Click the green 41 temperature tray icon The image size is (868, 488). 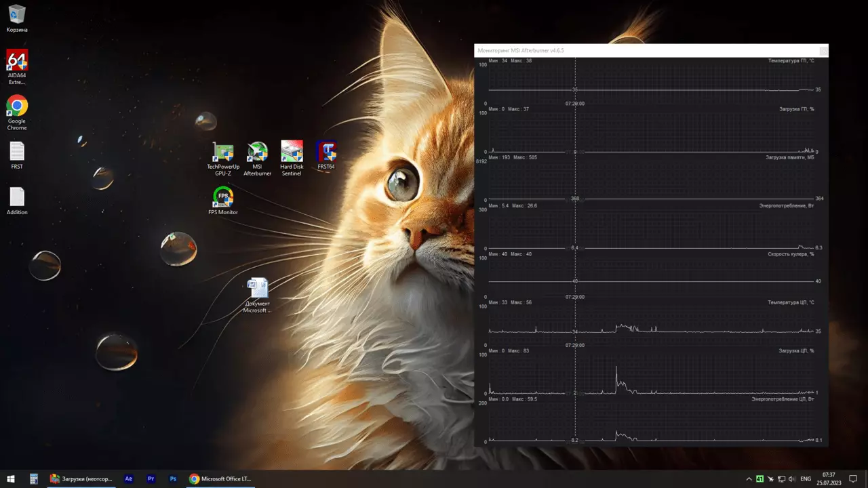click(759, 479)
